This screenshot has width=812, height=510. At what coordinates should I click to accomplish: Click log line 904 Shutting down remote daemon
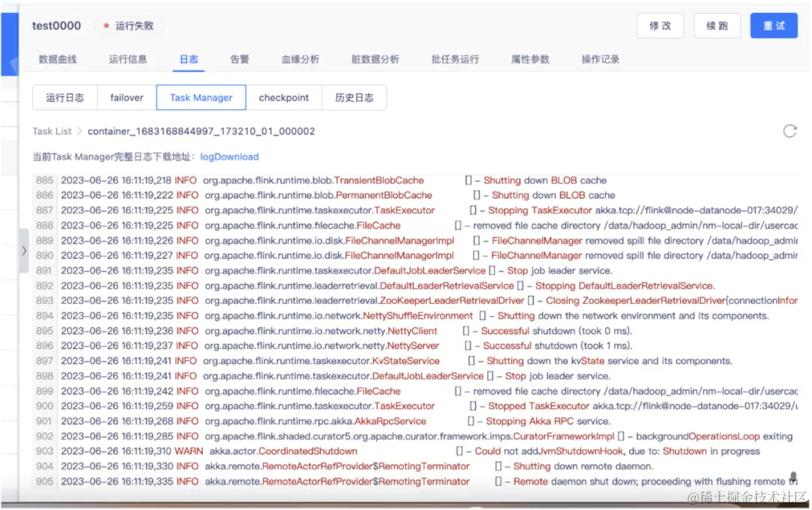[x=414, y=466]
